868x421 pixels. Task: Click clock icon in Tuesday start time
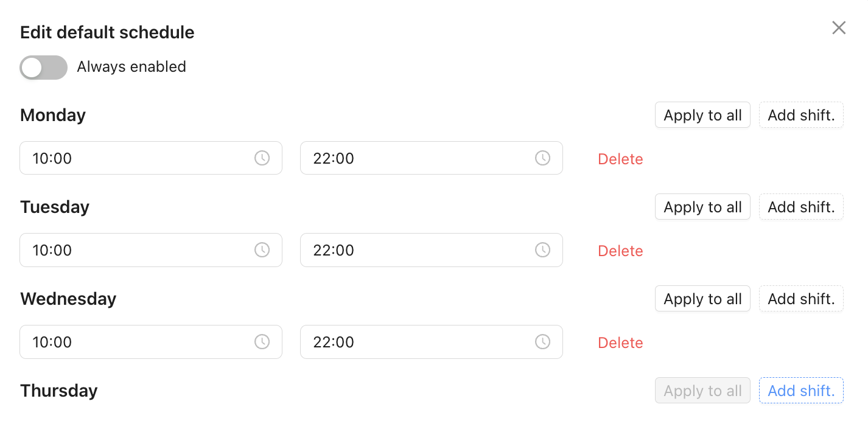click(x=262, y=250)
